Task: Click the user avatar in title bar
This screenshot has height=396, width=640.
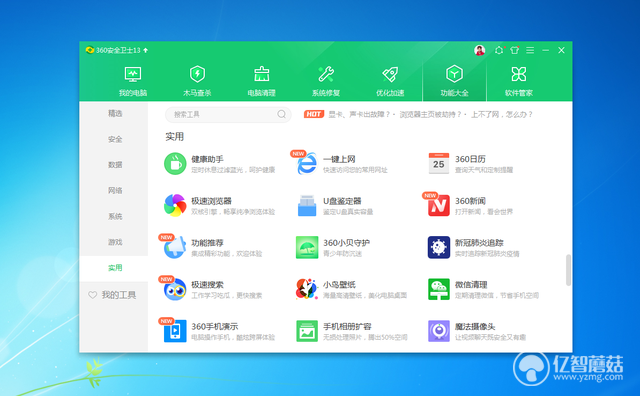Action: [480, 50]
